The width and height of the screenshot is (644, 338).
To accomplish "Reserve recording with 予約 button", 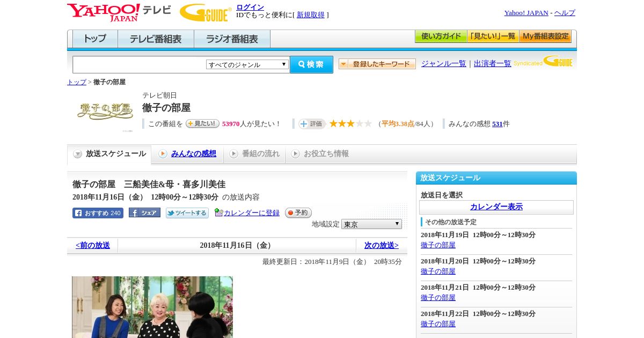I will pyautogui.click(x=298, y=213).
